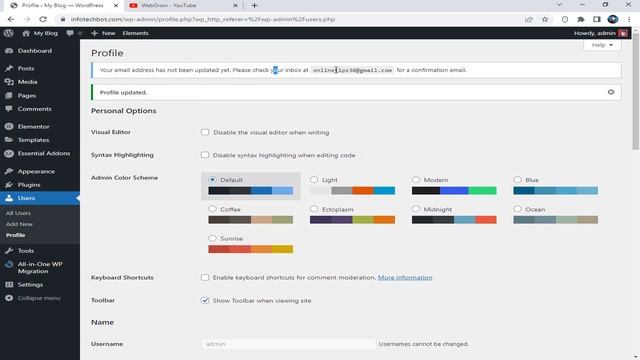Select the Coffee color scheme radio
The image size is (640, 360).
[212, 209]
